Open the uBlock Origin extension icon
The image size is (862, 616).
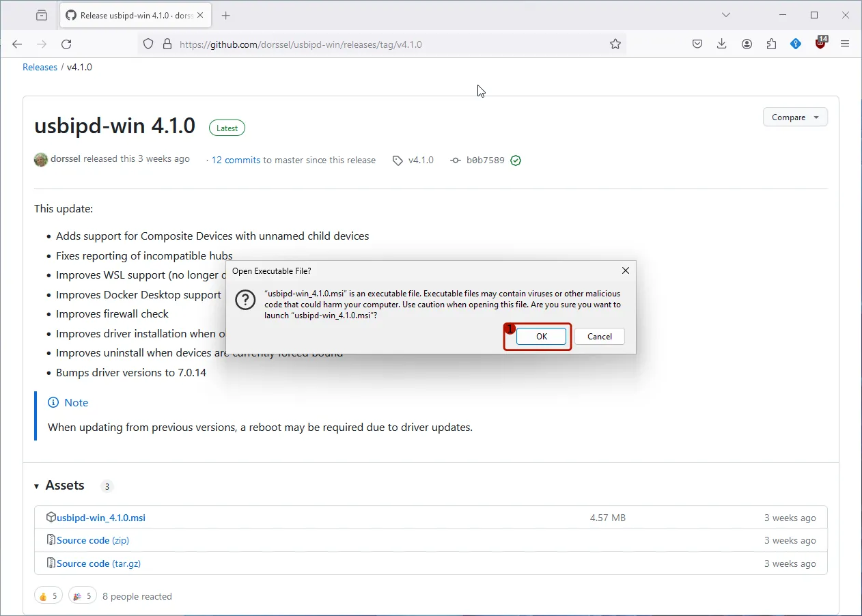pyautogui.click(x=820, y=42)
